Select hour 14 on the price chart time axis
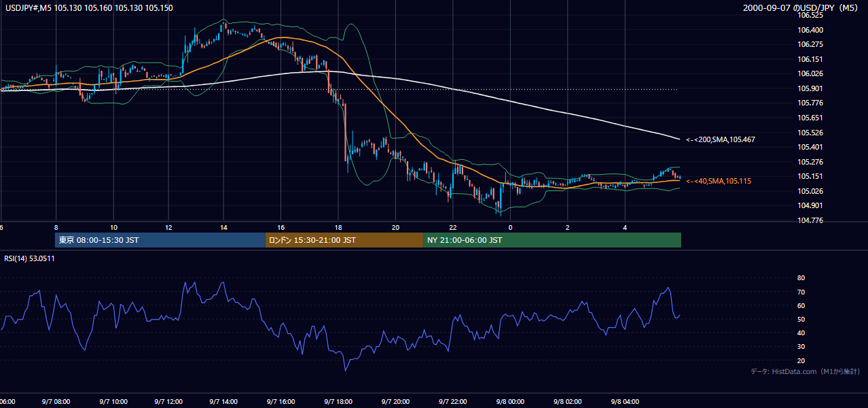Image resolution: width=868 pixels, height=408 pixels. click(223, 228)
